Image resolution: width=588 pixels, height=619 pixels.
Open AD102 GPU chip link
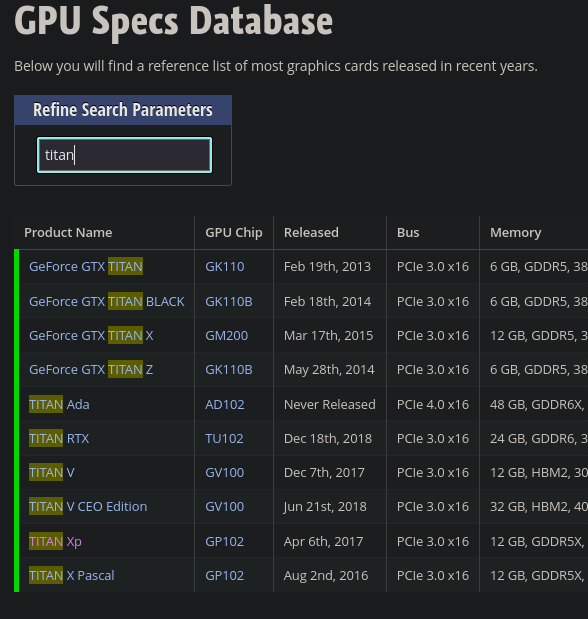(225, 405)
